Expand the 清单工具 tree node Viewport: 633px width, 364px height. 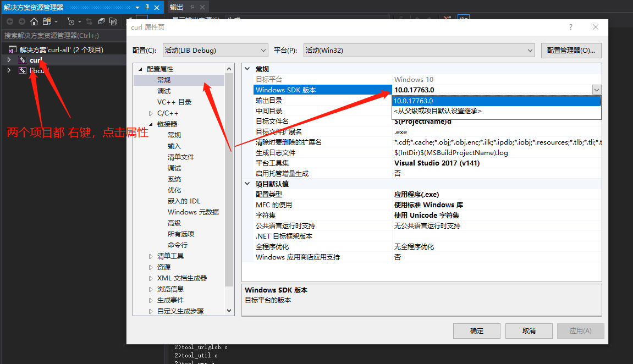point(151,256)
